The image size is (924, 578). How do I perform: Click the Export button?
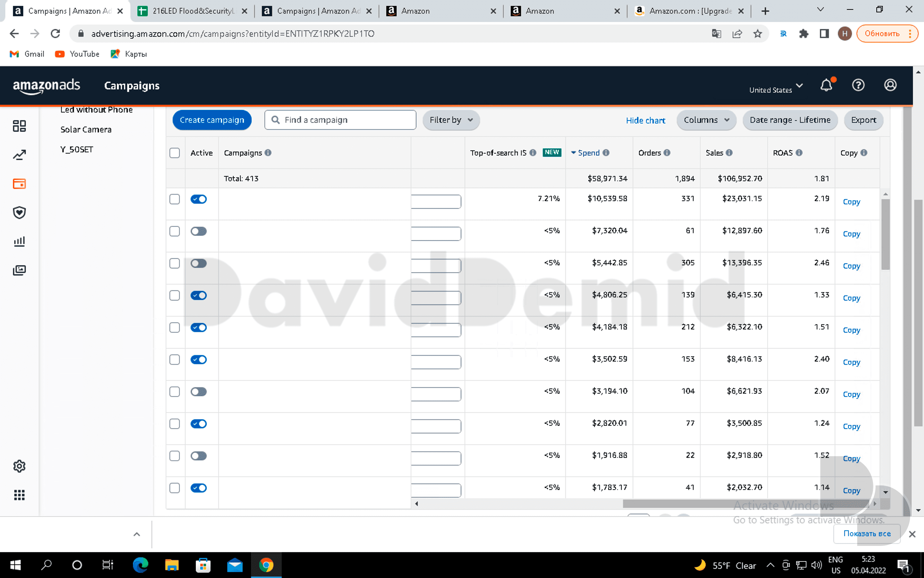[864, 120]
